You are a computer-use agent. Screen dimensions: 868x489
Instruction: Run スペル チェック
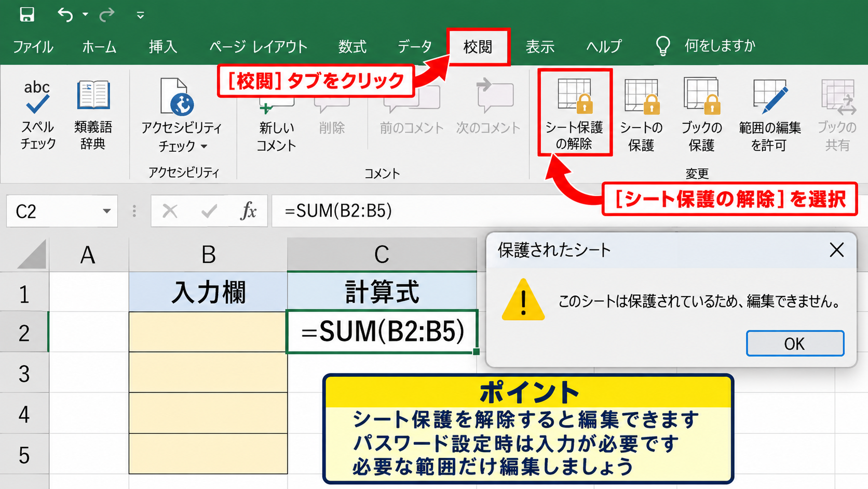(x=37, y=115)
